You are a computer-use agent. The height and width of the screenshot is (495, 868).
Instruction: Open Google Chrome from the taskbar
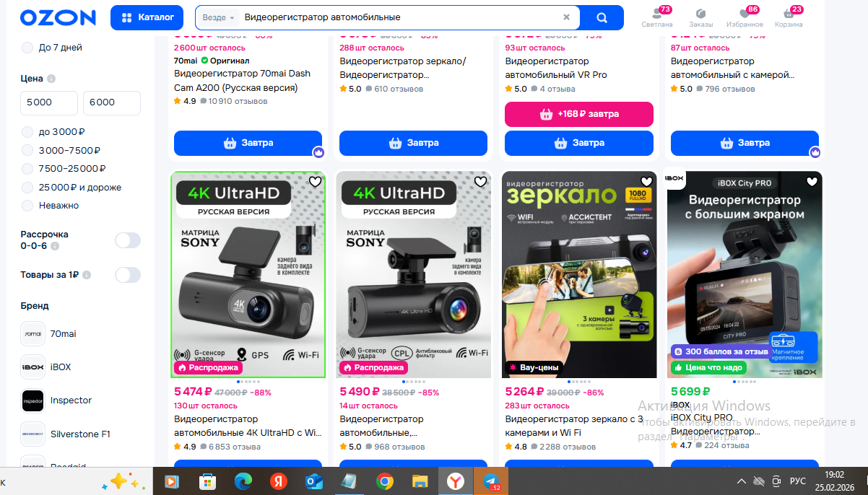point(384,481)
